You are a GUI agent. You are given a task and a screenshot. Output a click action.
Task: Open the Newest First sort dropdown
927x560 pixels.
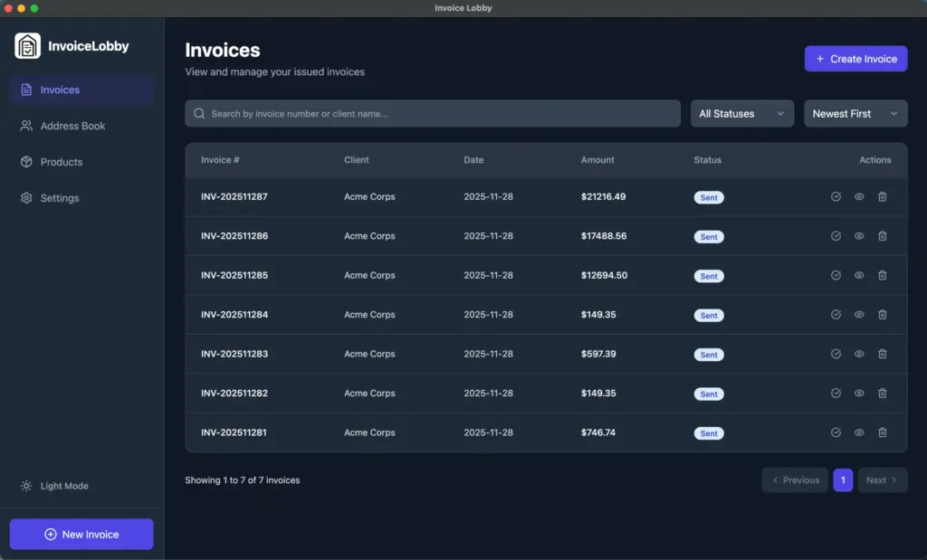click(855, 113)
